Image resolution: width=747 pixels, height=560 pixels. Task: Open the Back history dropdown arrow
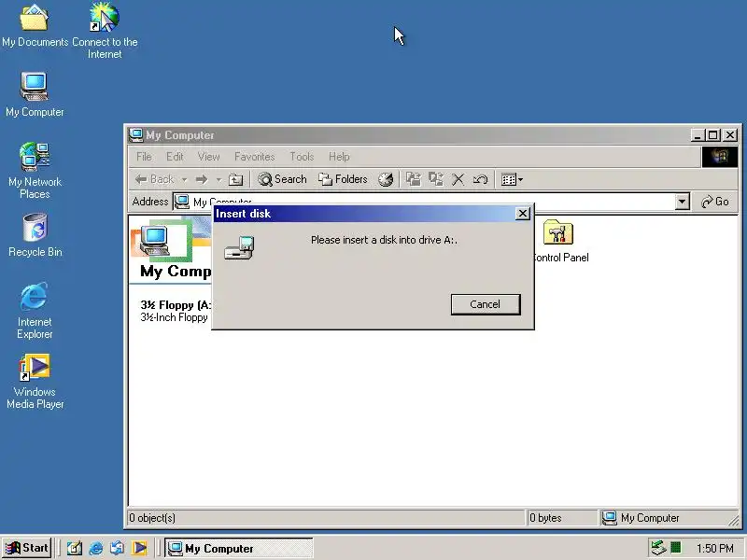[x=184, y=179]
